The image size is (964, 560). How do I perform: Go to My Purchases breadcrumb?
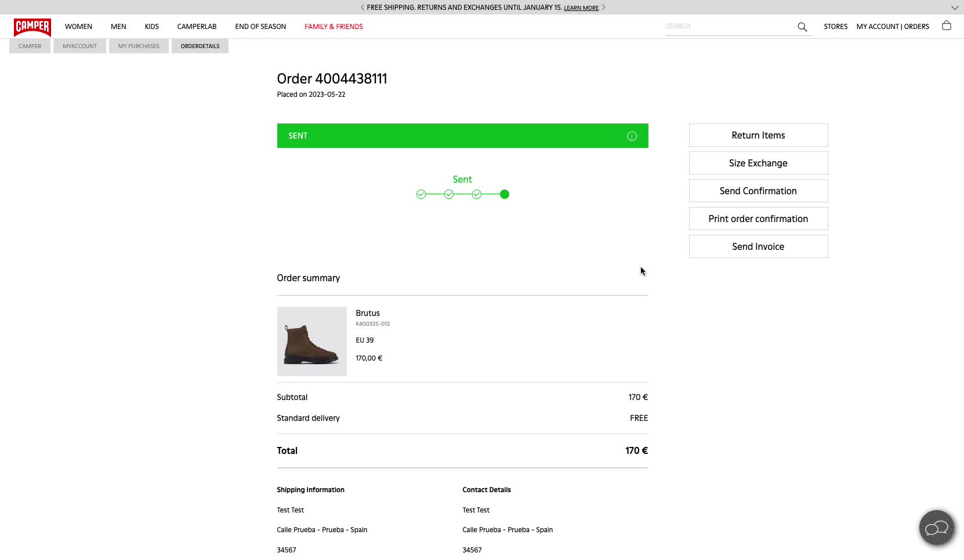[139, 46]
